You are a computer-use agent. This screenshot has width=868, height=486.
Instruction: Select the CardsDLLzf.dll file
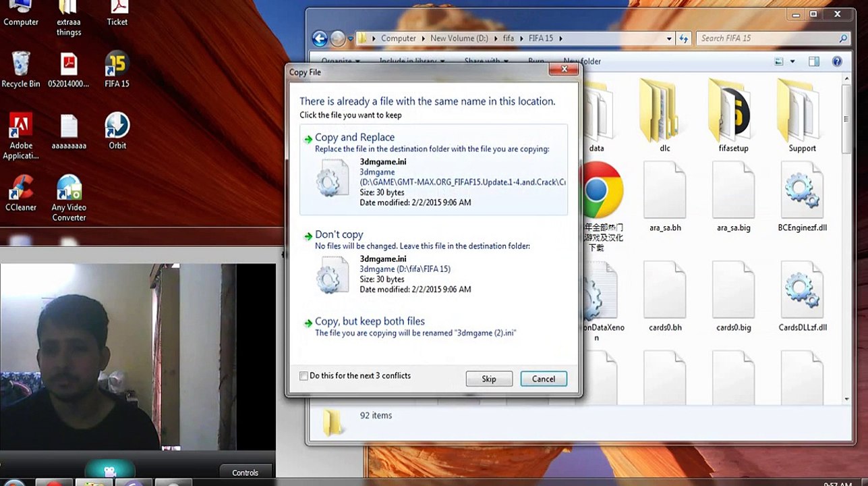(802, 297)
